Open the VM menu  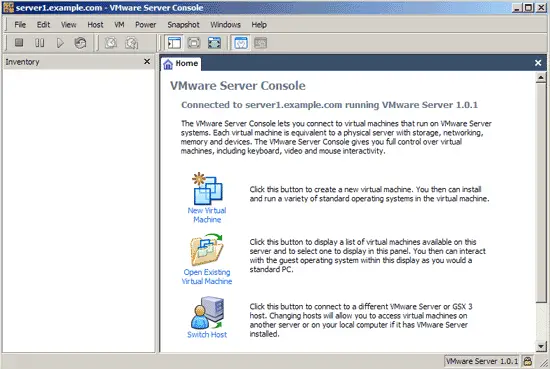tap(119, 25)
